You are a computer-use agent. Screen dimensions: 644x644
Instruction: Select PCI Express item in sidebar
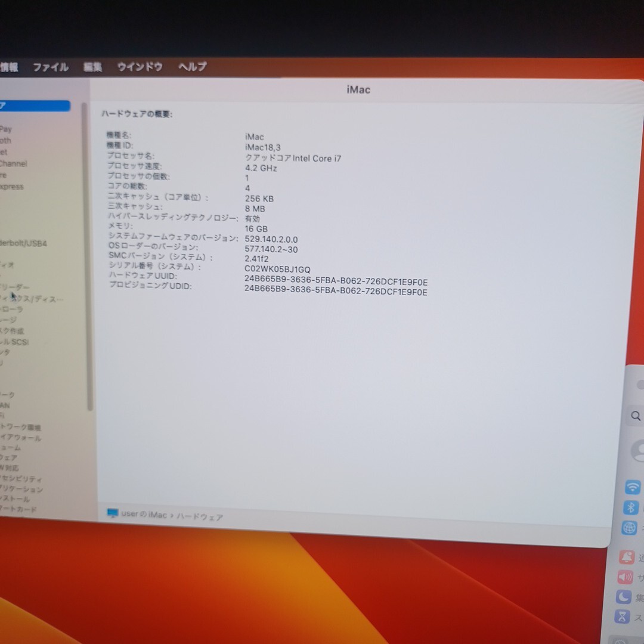[x=12, y=187]
